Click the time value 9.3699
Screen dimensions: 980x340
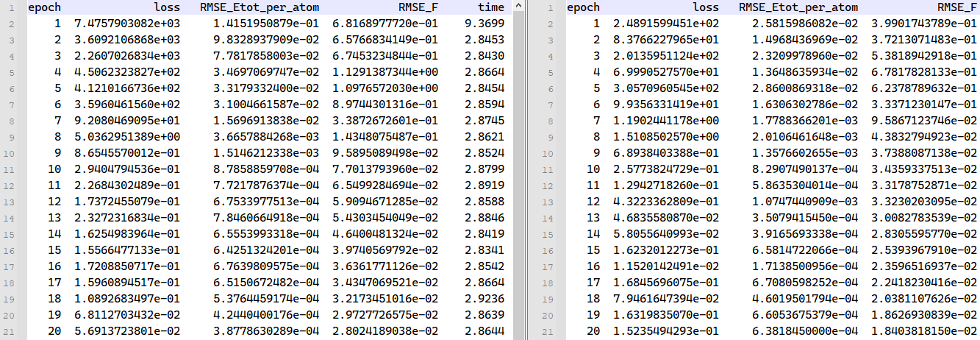coord(486,24)
